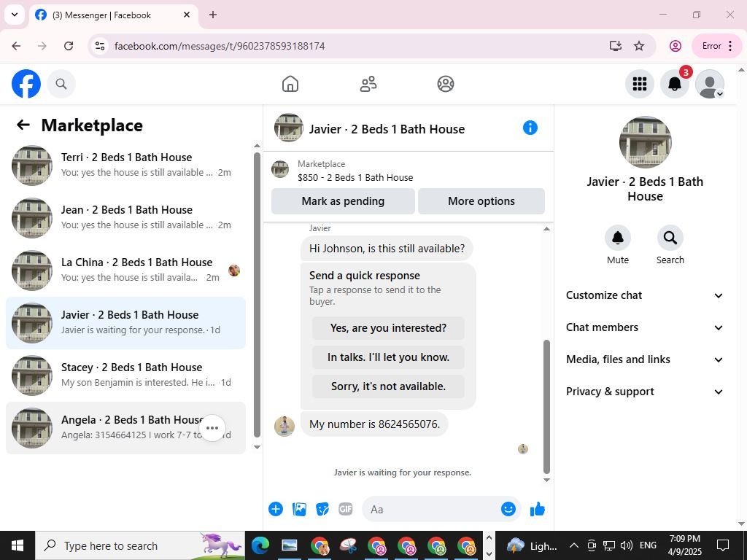
Task: Click the browser address bar URL
Action: pyautogui.click(x=220, y=46)
